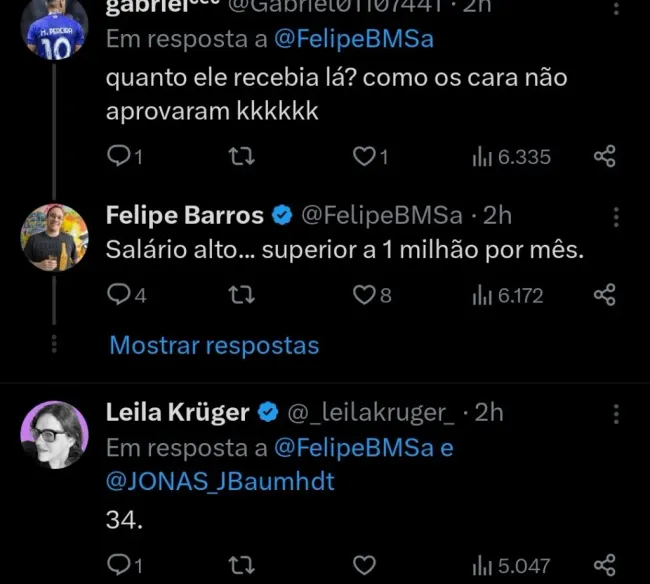This screenshot has width=650, height=584.
Task: Like Leila Krüger's reply
Action: [x=366, y=565]
